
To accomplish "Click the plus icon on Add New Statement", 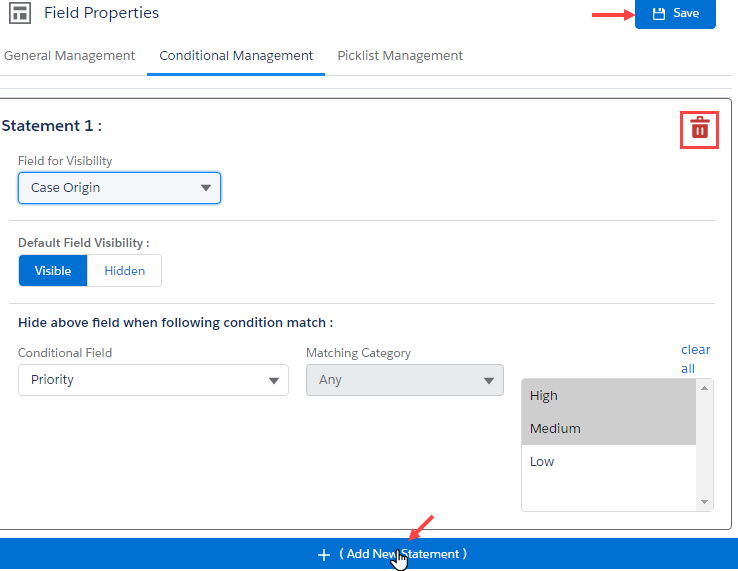I will (x=323, y=555).
